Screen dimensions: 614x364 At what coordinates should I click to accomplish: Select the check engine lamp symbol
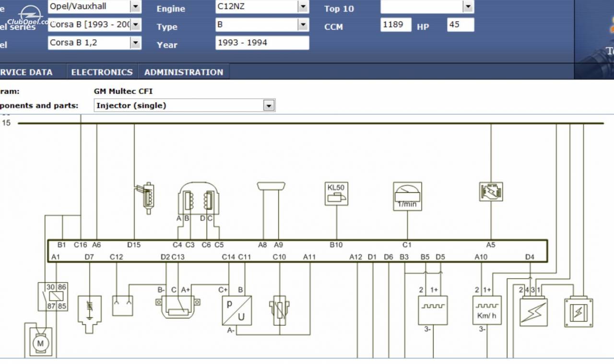coord(491,191)
